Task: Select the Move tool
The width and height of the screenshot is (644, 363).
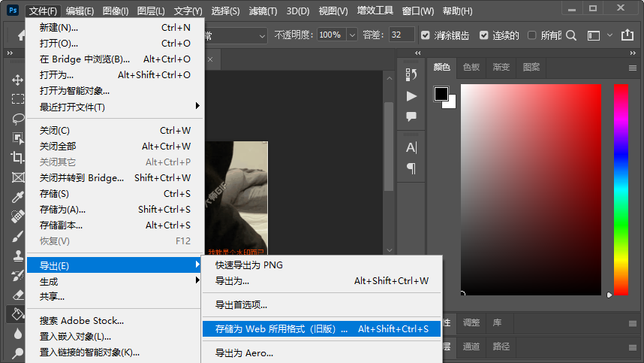Action: (17, 80)
